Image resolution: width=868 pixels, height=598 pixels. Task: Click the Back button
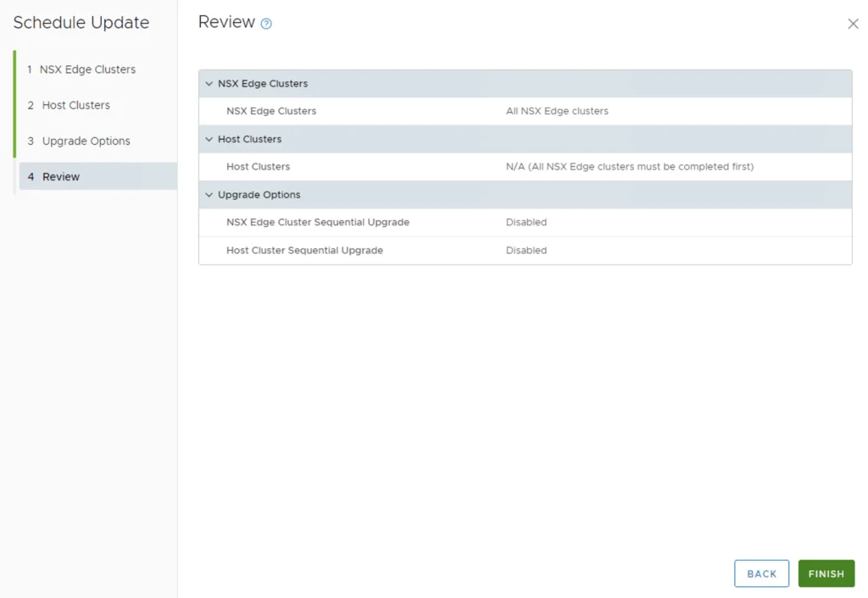761,573
